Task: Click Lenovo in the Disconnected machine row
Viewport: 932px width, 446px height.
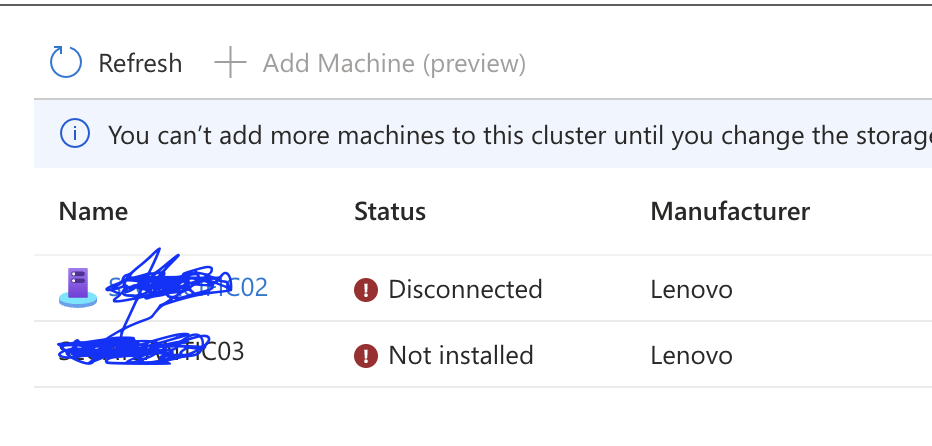Action: point(691,290)
